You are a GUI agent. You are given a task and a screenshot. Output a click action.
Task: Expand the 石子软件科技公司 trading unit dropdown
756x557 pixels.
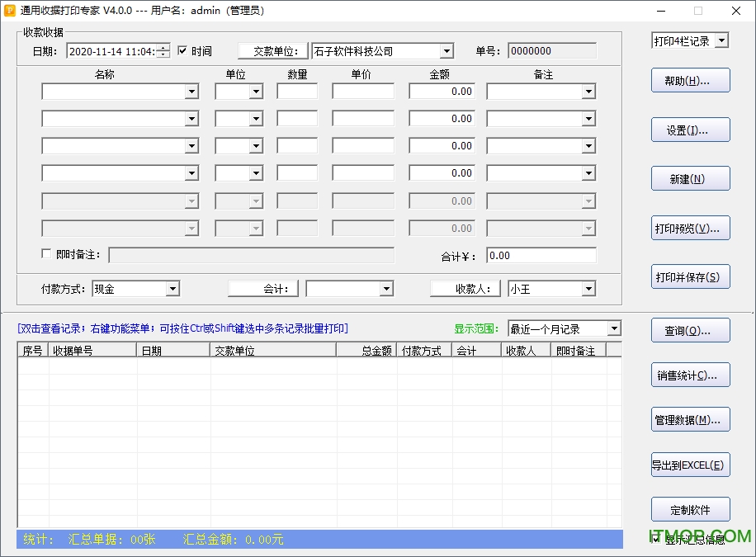pyautogui.click(x=447, y=50)
